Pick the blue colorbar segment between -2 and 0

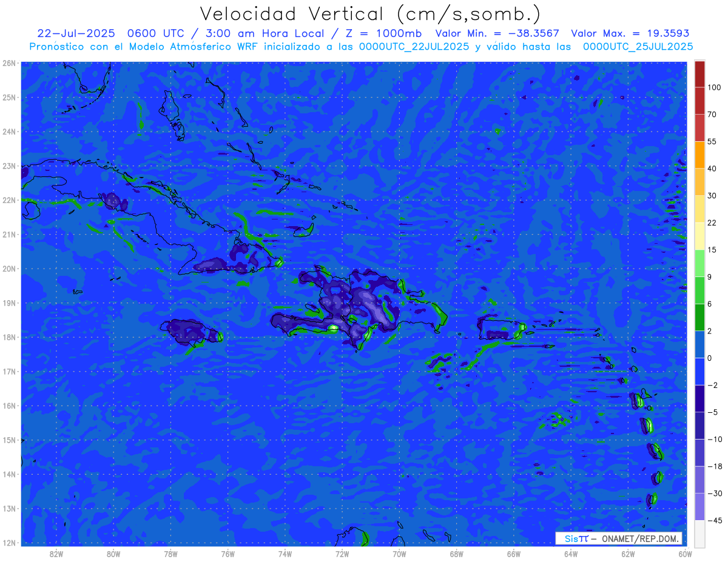click(x=699, y=371)
